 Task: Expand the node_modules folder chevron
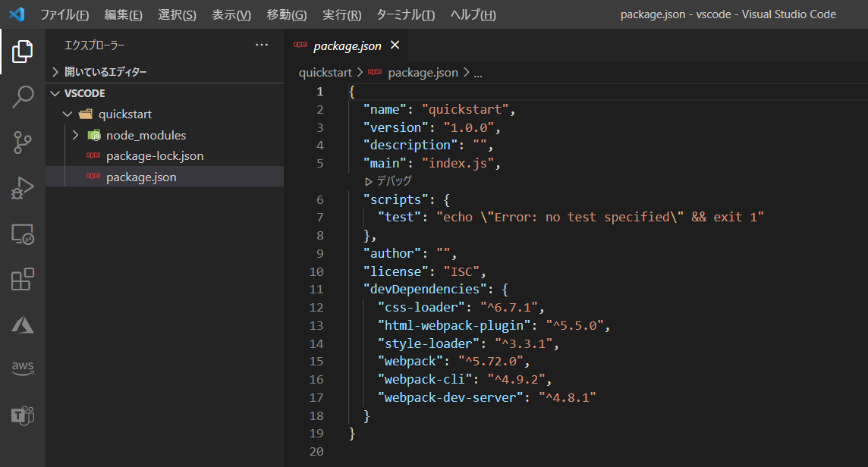pyautogui.click(x=75, y=135)
